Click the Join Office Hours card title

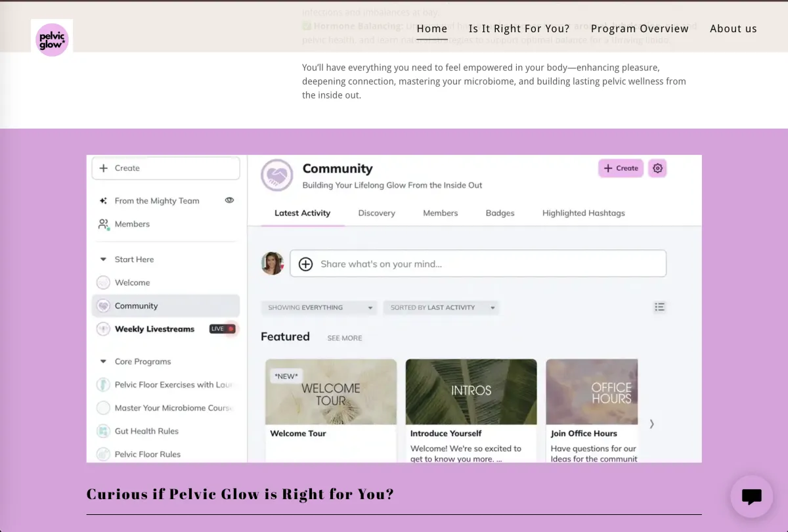pyautogui.click(x=584, y=433)
